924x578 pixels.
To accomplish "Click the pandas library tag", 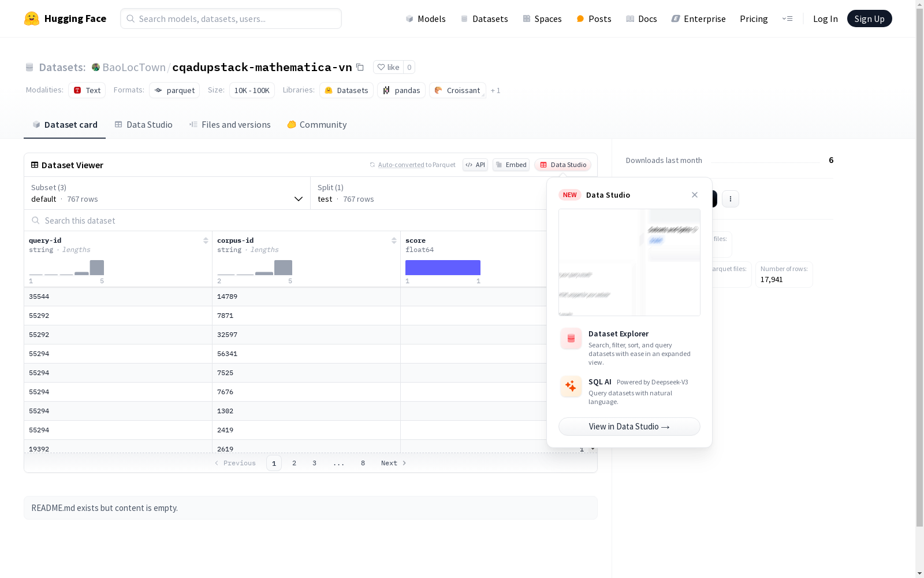I will pyautogui.click(x=401, y=90).
